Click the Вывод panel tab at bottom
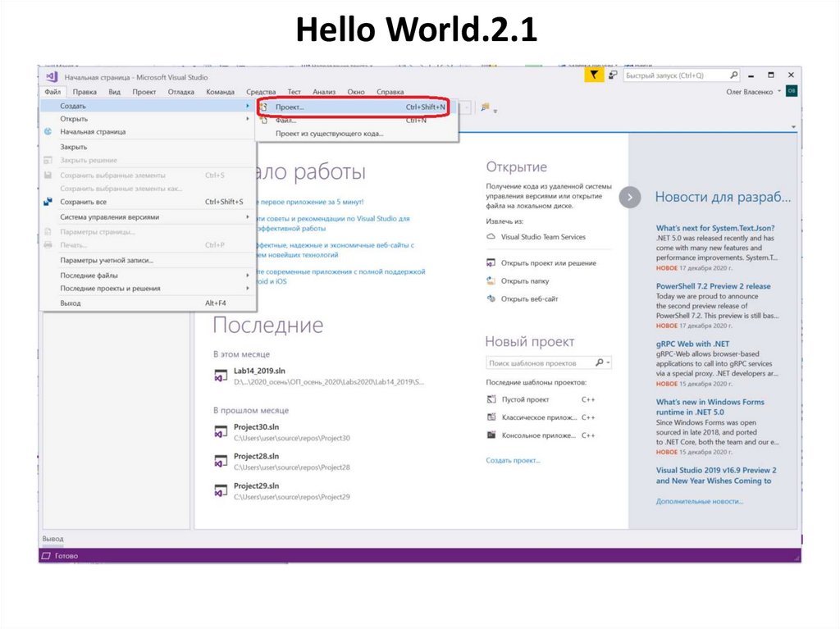This screenshot has height=629, width=840. pyautogui.click(x=52, y=539)
